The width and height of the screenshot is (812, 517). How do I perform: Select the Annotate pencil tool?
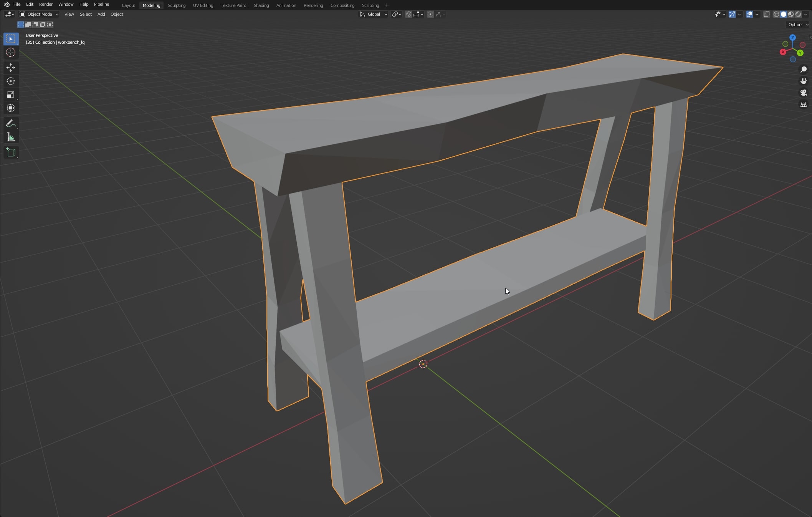(x=11, y=124)
